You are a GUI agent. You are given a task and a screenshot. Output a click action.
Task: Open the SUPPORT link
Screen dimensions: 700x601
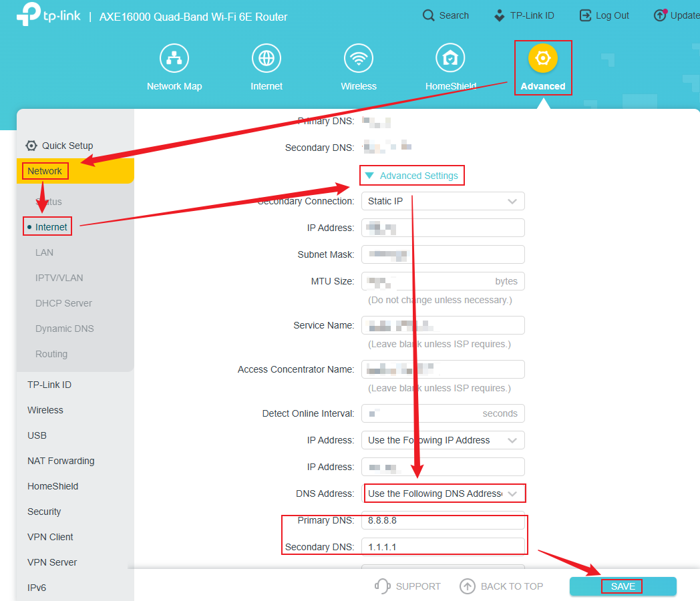tap(407, 586)
